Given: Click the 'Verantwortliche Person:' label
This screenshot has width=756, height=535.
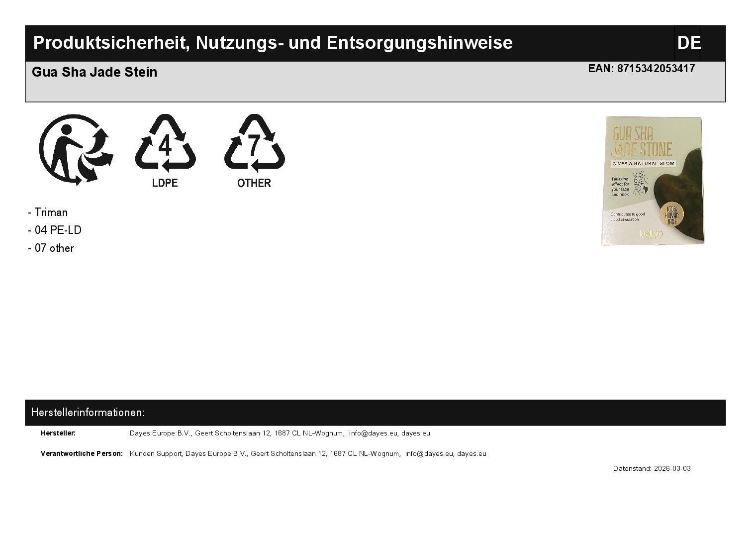Looking at the screenshot, I should coord(82,453).
